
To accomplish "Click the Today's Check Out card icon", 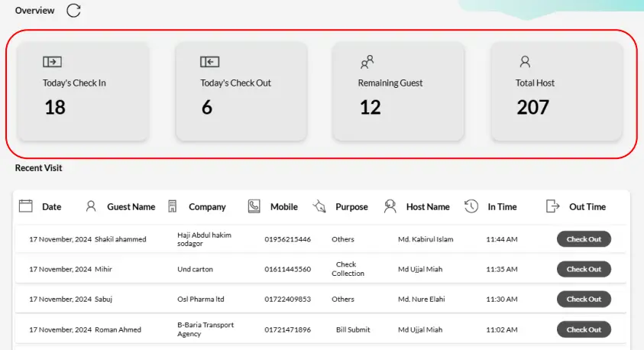I will pos(209,62).
